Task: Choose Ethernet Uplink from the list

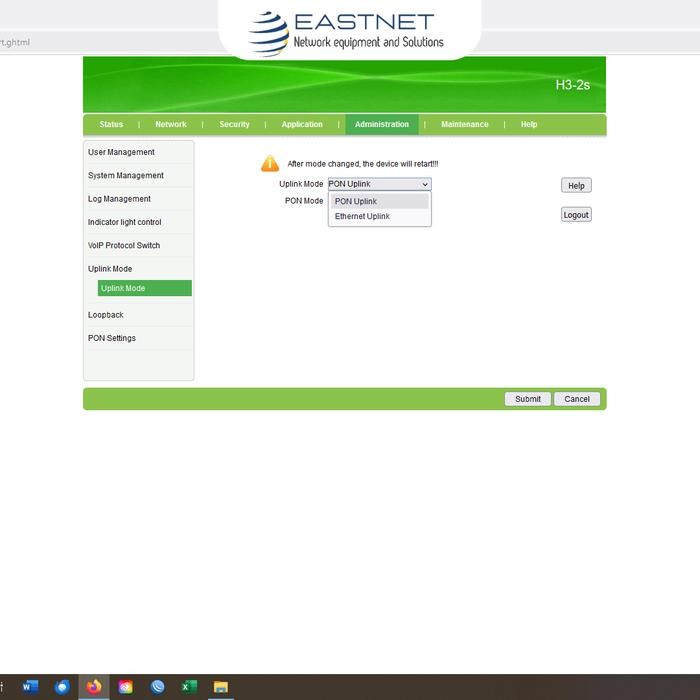Action: coord(362,216)
